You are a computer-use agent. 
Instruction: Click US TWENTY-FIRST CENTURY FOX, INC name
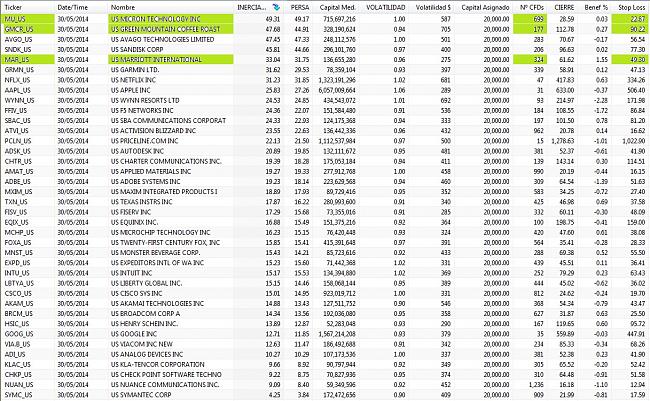[165, 243]
